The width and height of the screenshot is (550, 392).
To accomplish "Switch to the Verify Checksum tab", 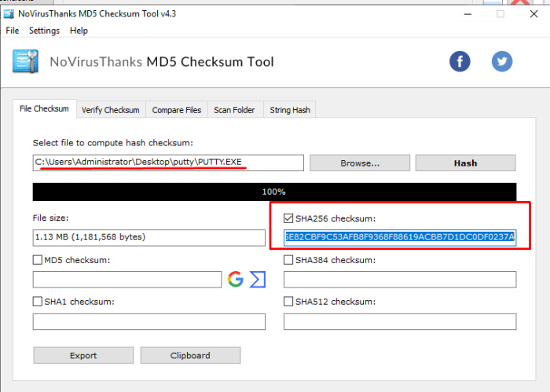I will 110,110.
